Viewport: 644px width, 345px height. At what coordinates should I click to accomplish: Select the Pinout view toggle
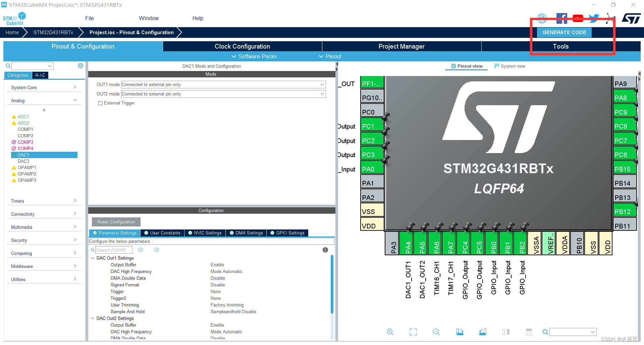click(x=466, y=66)
